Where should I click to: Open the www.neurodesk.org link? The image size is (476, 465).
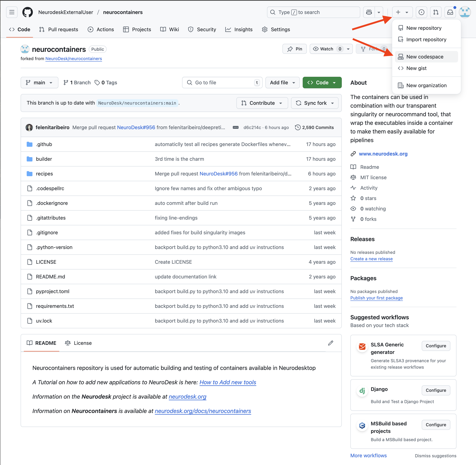tap(383, 154)
